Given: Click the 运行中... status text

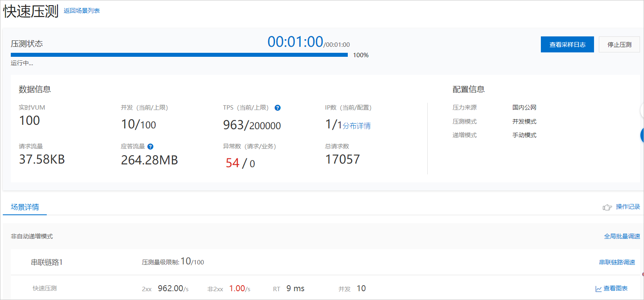Looking at the screenshot, I should point(22,63).
